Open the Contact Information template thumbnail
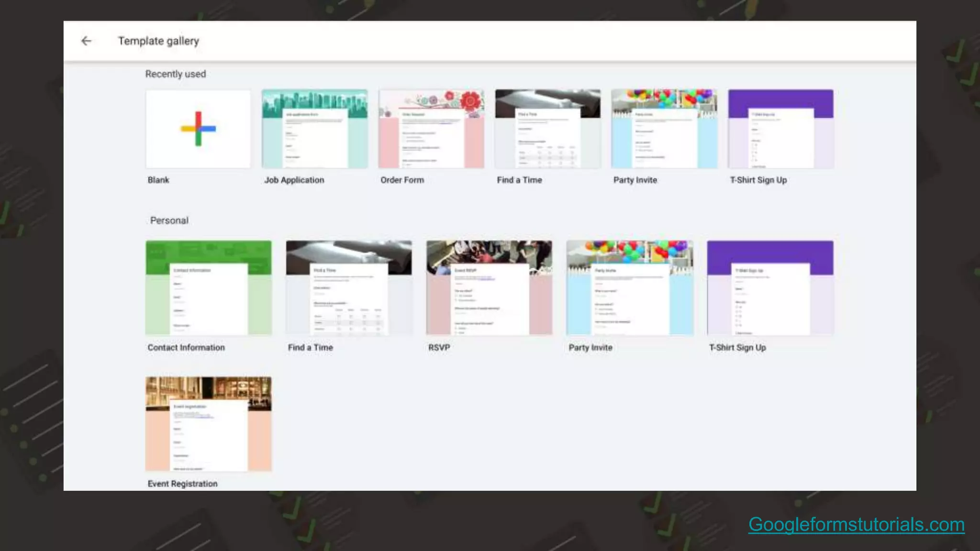980x551 pixels. click(x=209, y=287)
